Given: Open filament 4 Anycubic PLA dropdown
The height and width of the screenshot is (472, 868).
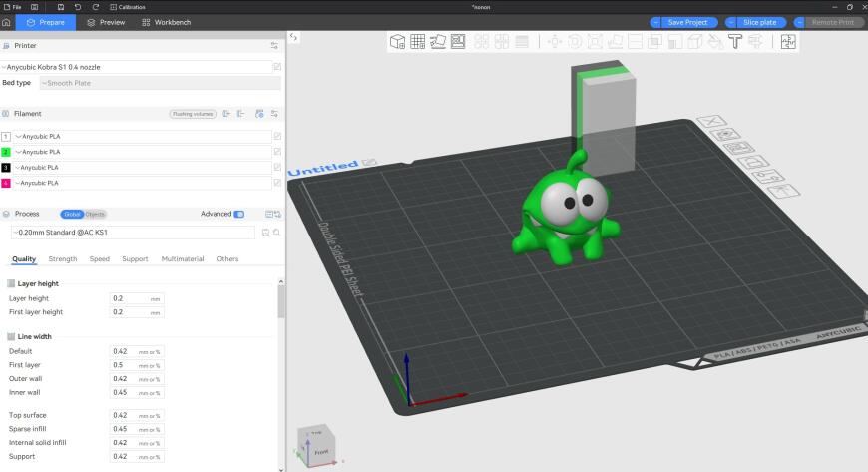Looking at the screenshot, I should tap(143, 183).
